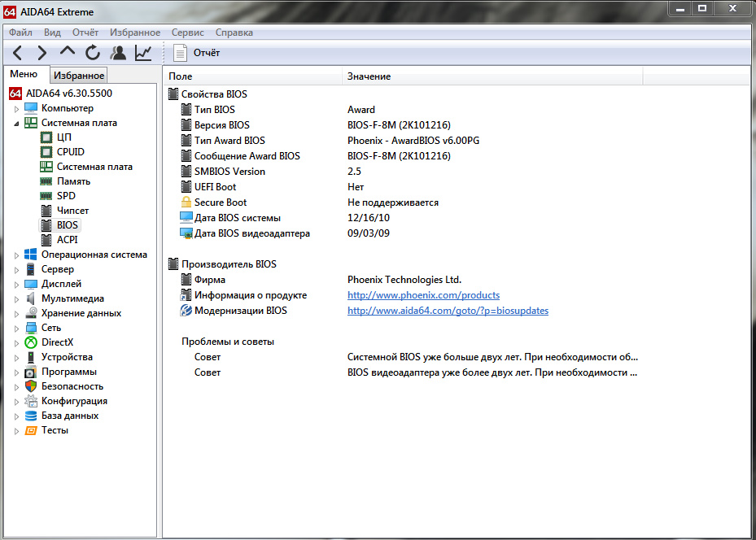Select the CPUID tree item
Screen dimensions: 756x540
pos(70,152)
